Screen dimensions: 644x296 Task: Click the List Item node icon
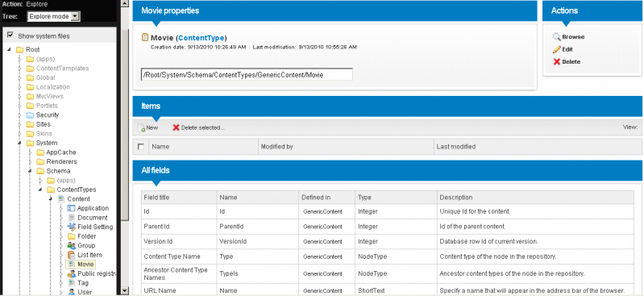click(x=71, y=255)
